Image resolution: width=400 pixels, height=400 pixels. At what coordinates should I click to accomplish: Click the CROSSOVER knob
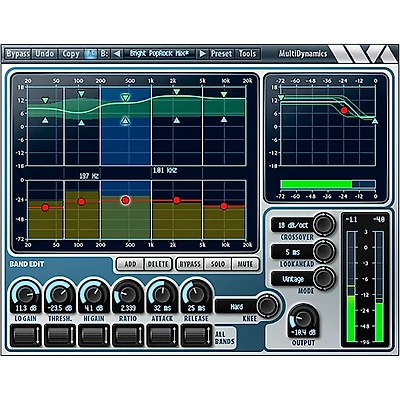(324, 225)
